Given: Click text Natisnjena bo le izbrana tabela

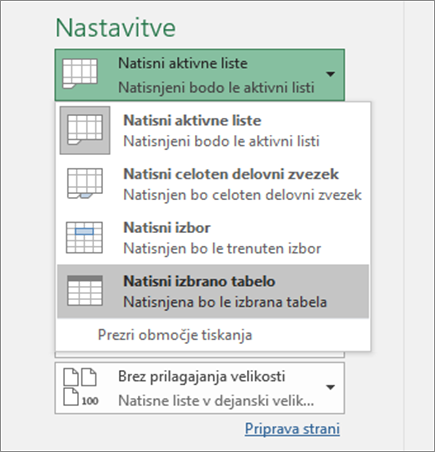Looking at the screenshot, I should [225, 302].
